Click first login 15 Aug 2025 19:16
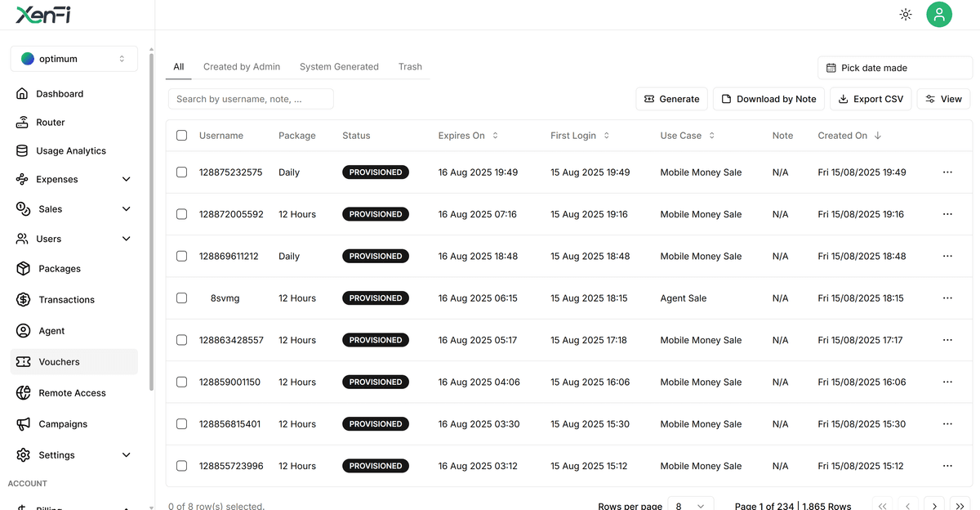Viewport: 980px width, 510px height. click(589, 214)
